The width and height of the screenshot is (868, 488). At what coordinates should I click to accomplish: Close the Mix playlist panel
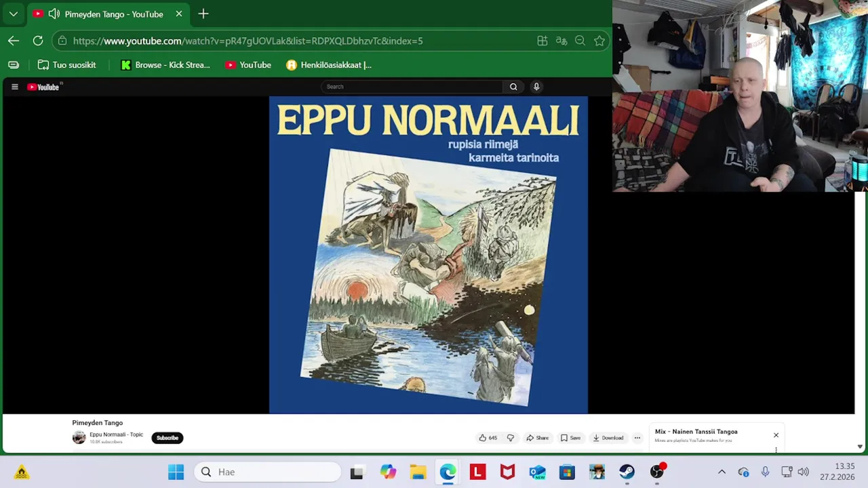pyautogui.click(x=776, y=435)
